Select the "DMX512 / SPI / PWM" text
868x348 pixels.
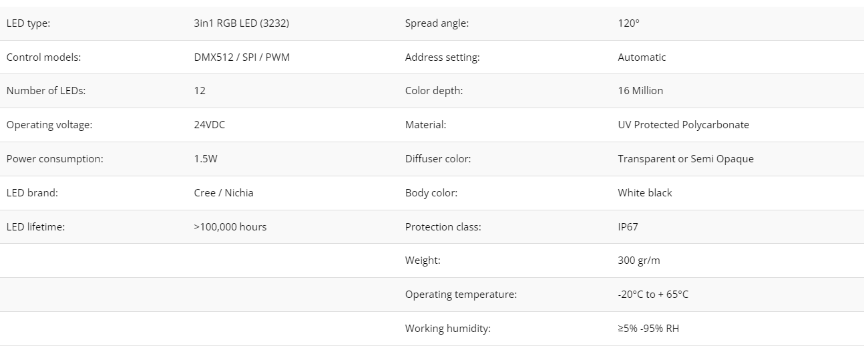(x=242, y=57)
